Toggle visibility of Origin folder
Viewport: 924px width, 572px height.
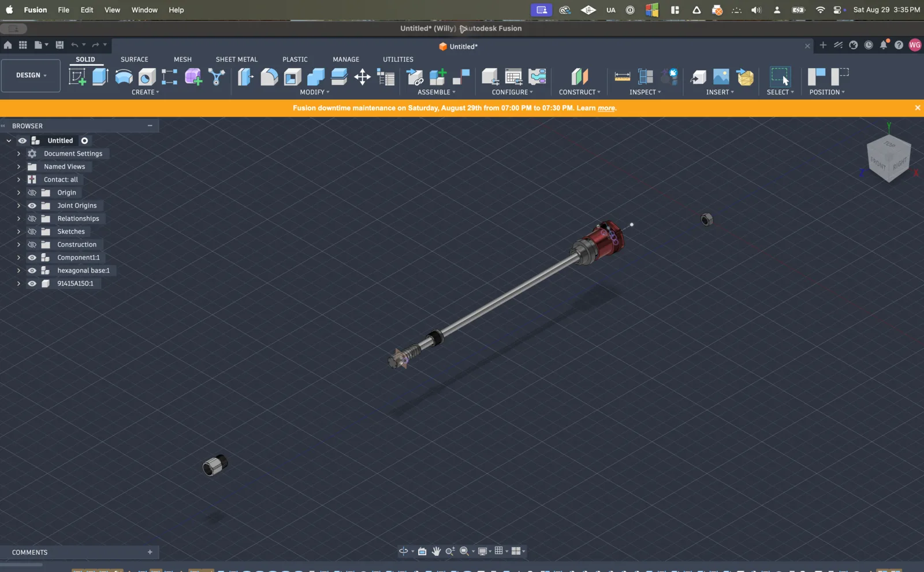(x=32, y=192)
